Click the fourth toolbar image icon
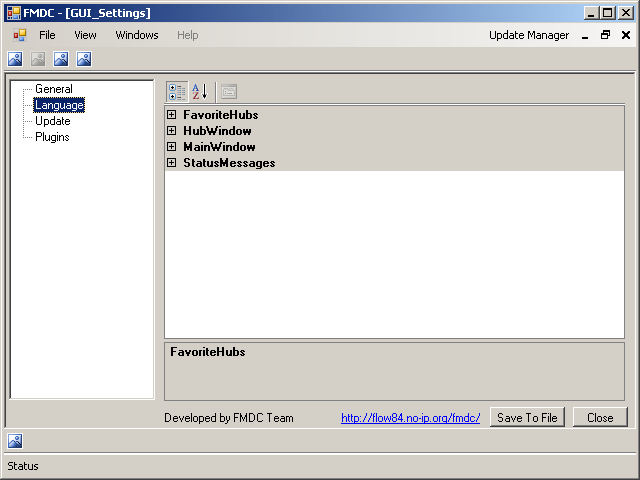The height and width of the screenshot is (480, 640). (x=84, y=59)
